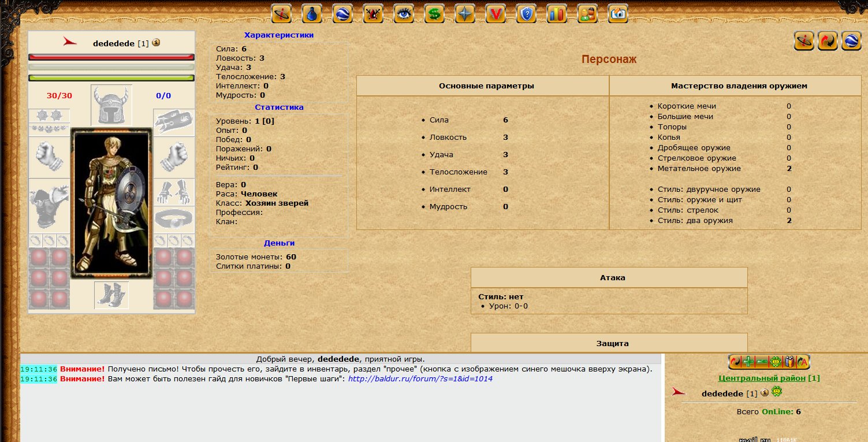Open inventory via blue potion bag icon

tap(312, 14)
